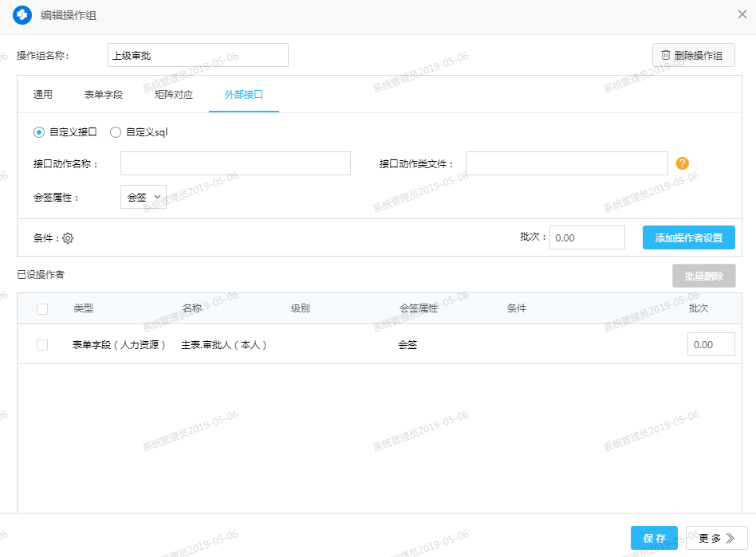Click the blue app logo icon
This screenshot has height=557, width=756.
pos(22,15)
